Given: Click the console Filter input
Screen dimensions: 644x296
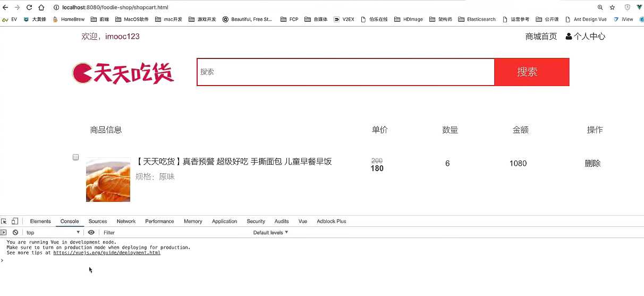Looking at the screenshot, I should 175,232.
